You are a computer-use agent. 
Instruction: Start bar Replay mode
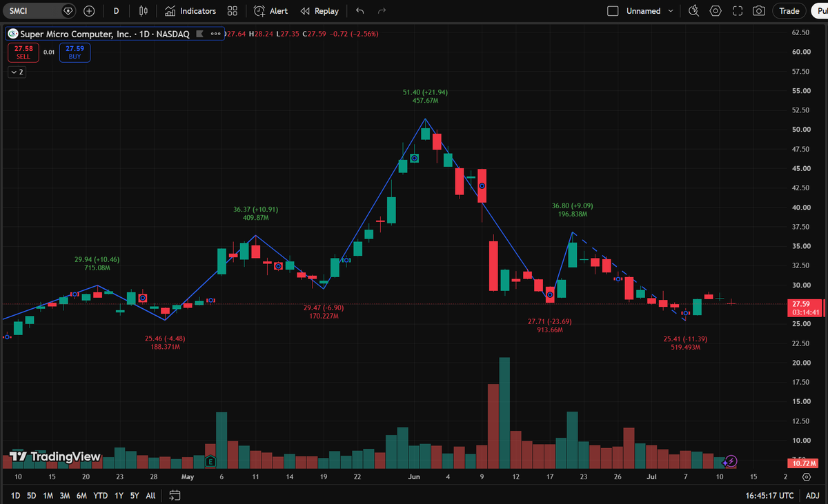pos(319,11)
